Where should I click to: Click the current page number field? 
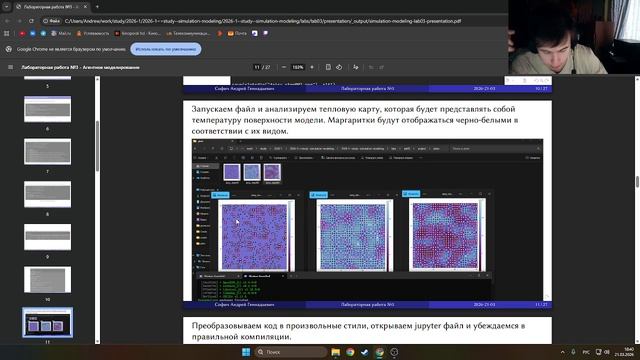[257, 67]
